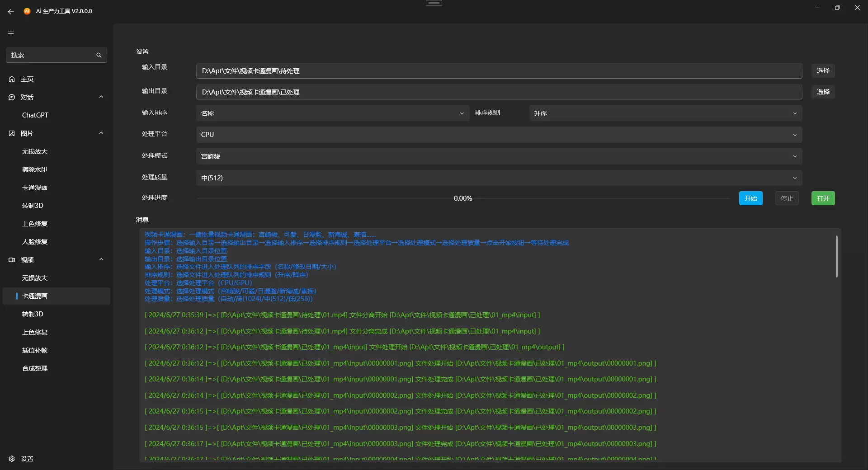Collapse the 视频 section chevron

coord(101,259)
